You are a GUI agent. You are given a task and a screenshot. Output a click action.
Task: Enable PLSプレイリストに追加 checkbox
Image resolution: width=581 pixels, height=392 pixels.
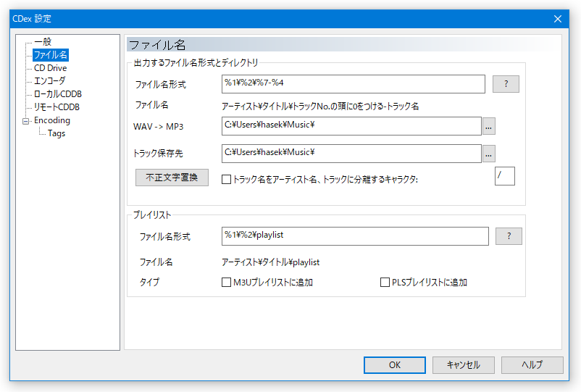pyautogui.click(x=385, y=283)
